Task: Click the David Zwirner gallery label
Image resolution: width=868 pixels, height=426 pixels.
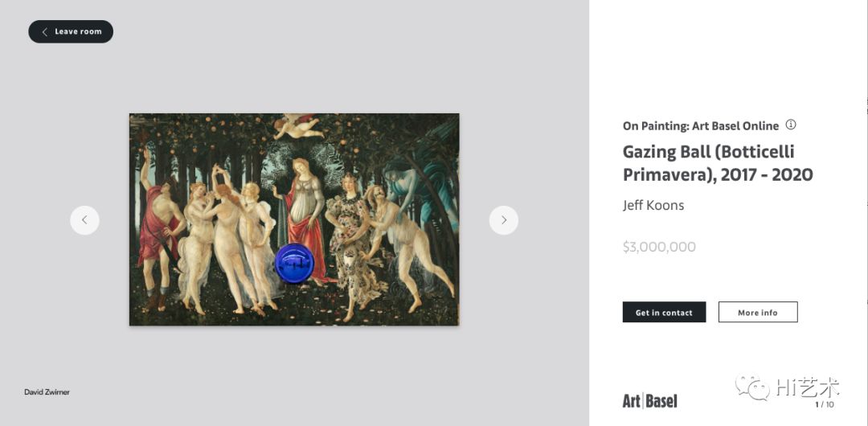Action: pos(47,392)
